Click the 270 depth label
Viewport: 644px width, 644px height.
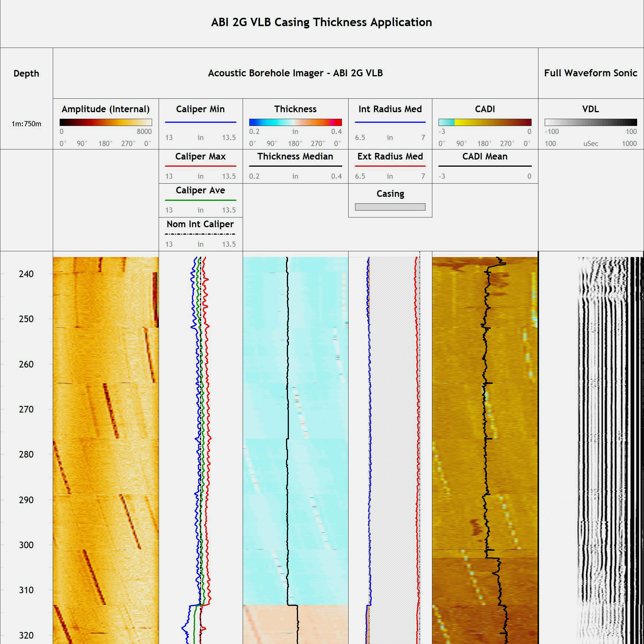pos(26,409)
